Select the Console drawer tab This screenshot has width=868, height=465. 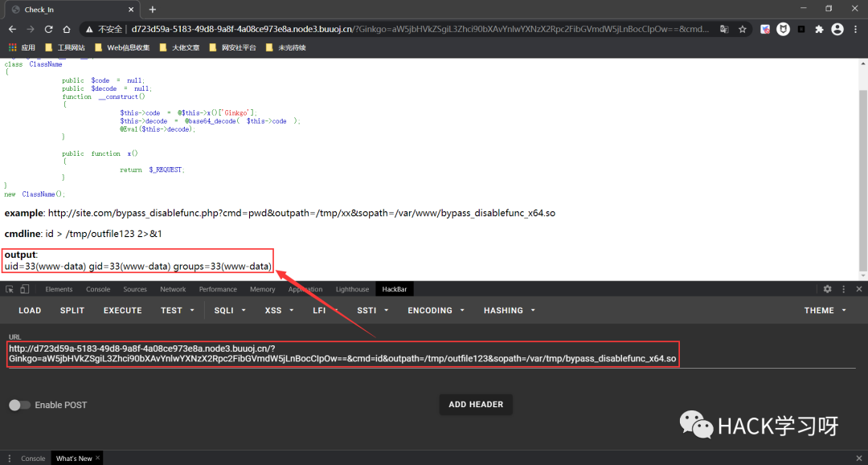(33, 459)
